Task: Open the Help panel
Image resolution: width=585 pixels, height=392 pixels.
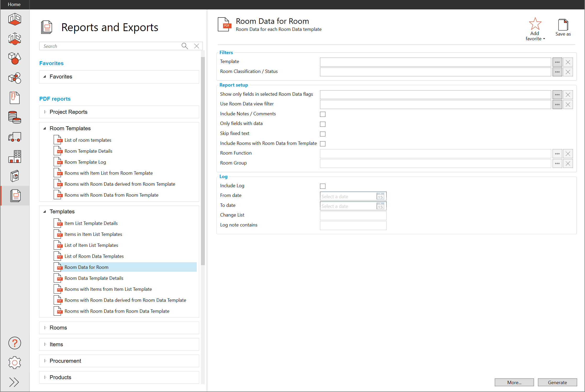Action: pos(14,343)
